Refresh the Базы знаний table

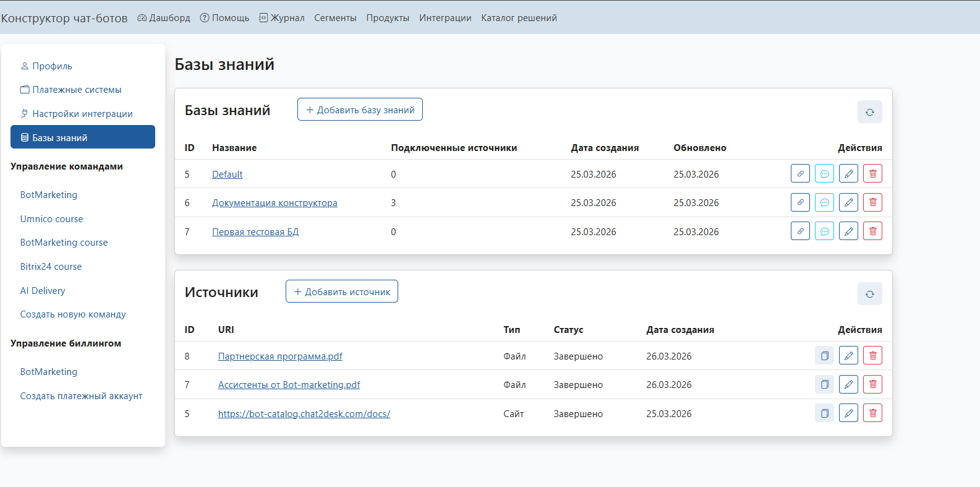click(x=869, y=112)
